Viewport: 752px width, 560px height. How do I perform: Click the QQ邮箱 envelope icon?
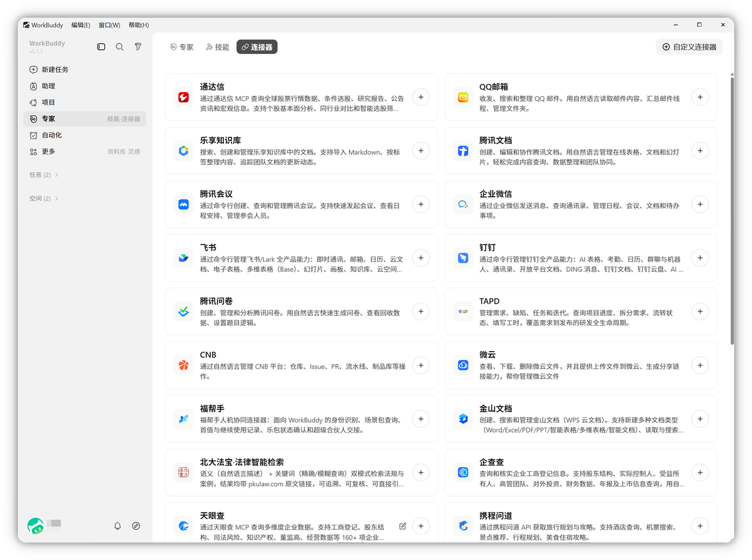click(464, 97)
